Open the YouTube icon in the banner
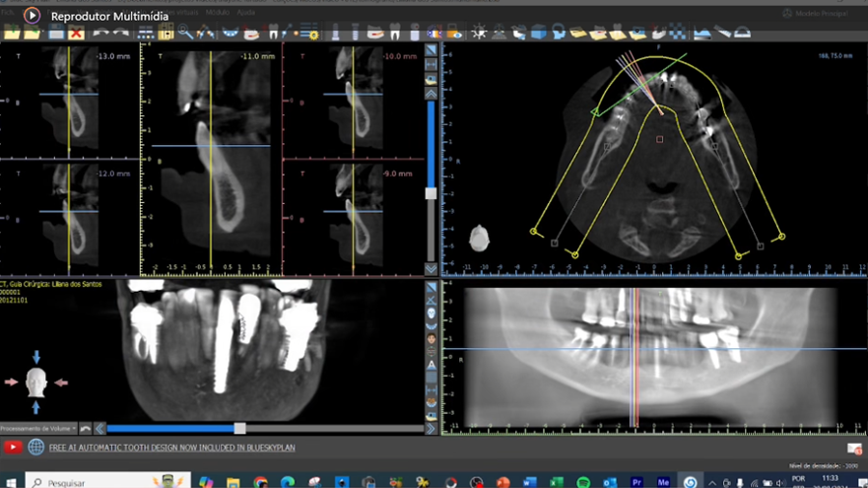 pyautogui.click(x=12, y=447)
